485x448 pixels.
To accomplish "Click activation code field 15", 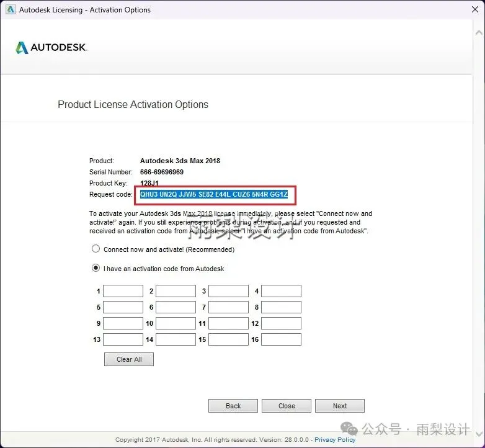I will click(229, 339).
